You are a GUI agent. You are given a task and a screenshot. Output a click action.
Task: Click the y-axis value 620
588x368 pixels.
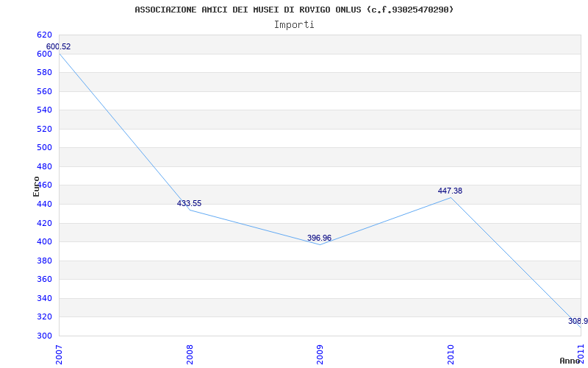pyautogui.click(x=44, y=35)
